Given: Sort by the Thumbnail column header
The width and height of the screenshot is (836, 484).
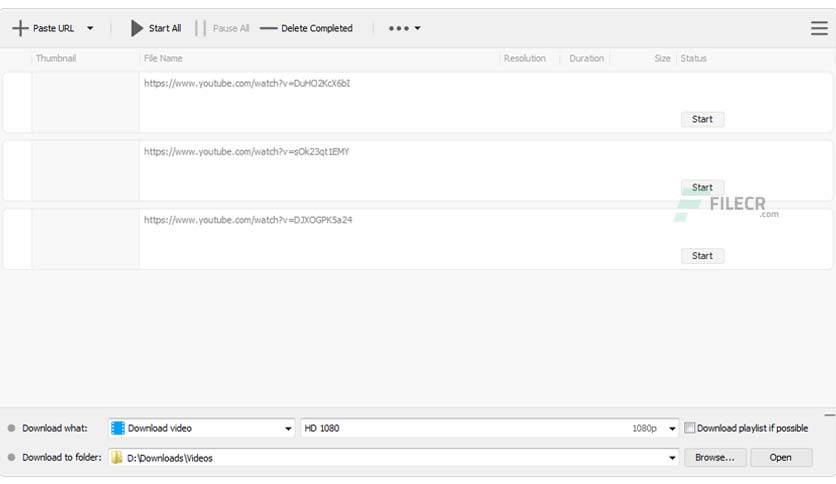Looking at the screenshot, I should tap(56, 58).
